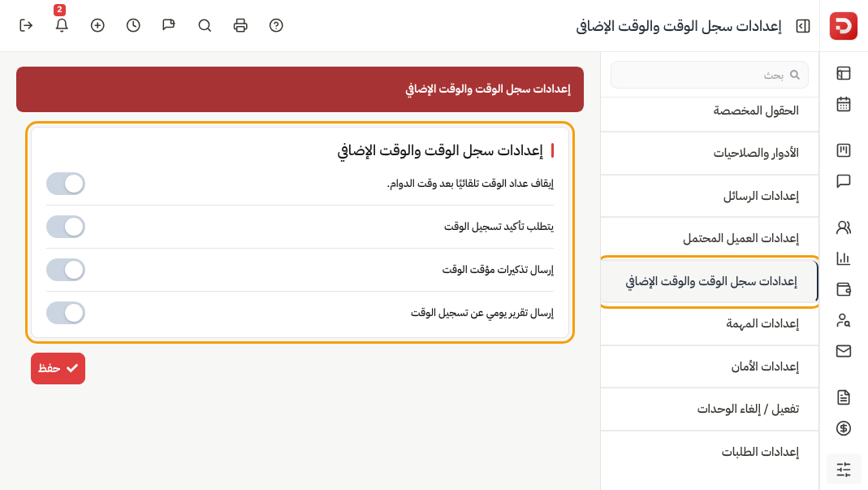The image size is (868, 490).
Task: Open notifications bell with badge 2
Action: pos(62,25)
